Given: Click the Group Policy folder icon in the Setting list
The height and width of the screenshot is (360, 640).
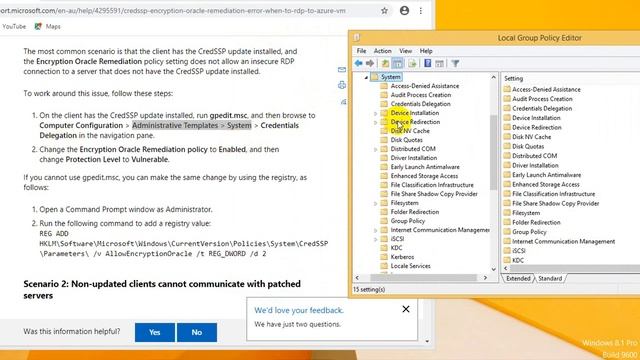Looking at the screenshot, I should pos(507,232).
